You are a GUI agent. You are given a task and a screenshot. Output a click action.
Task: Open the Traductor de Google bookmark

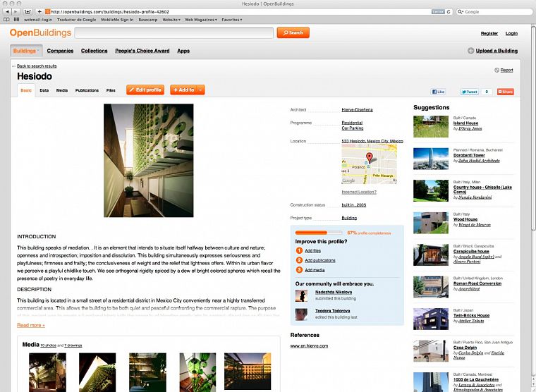(77, 20)
